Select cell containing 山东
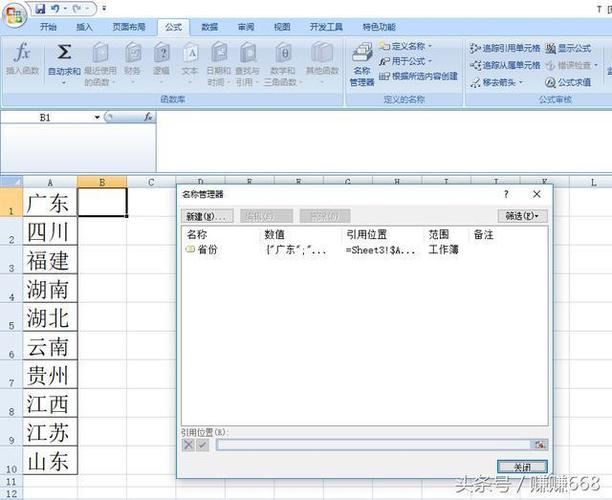This screenshot has height=500, width=612. [50, 461]
